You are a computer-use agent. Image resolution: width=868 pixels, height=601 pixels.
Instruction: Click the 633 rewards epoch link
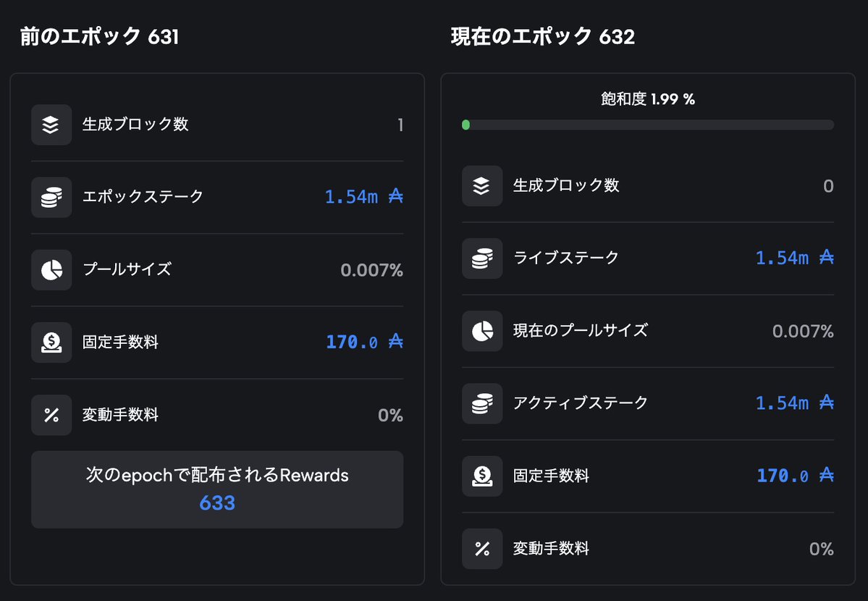pos(217,503)
